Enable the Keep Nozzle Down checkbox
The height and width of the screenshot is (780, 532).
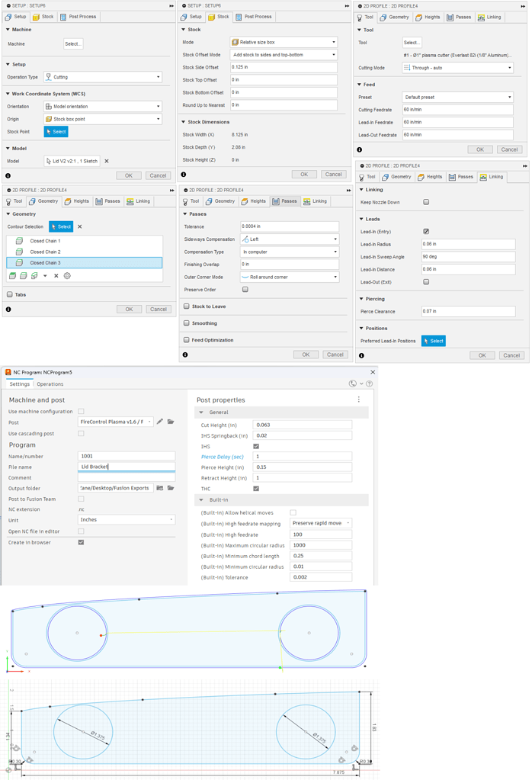[426, 202]
